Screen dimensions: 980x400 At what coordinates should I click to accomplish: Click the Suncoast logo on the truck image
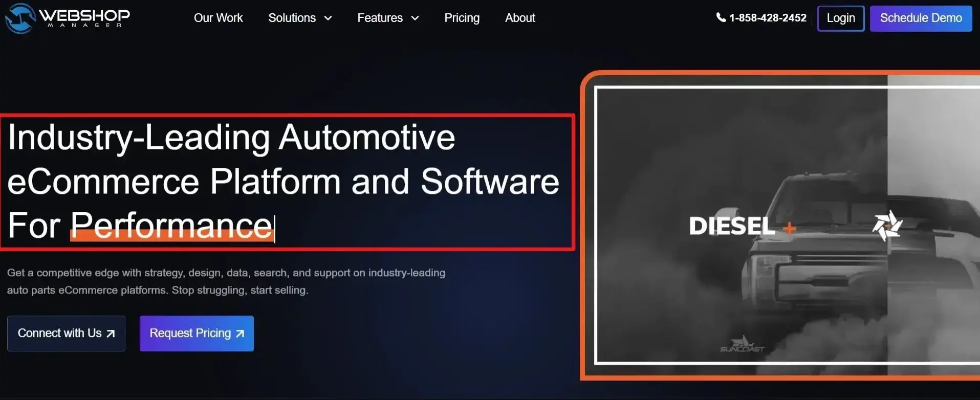coord(742,344)
